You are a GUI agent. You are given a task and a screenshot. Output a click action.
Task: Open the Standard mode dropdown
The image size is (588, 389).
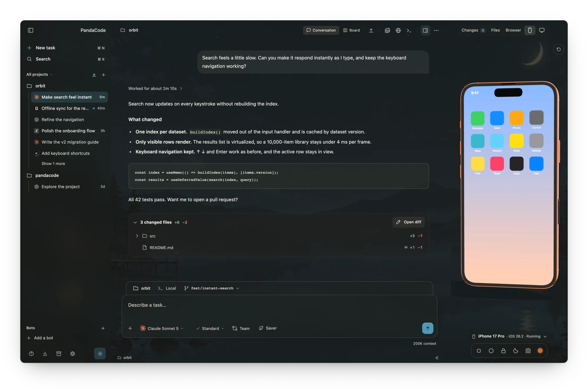coord(210,328)
